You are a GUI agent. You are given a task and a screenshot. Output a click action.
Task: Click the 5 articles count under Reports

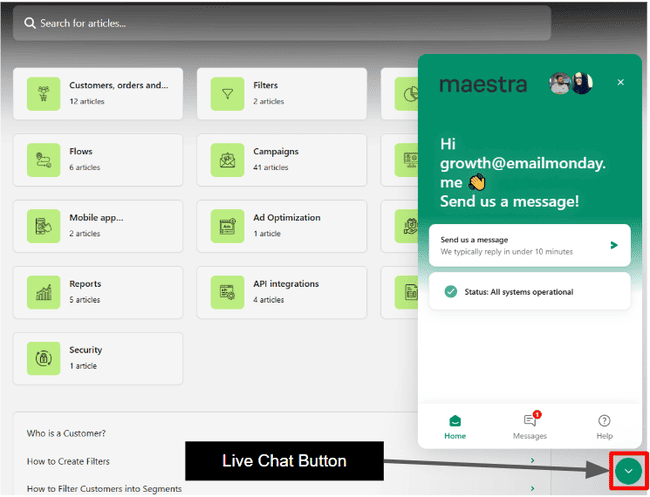(85, 300)
